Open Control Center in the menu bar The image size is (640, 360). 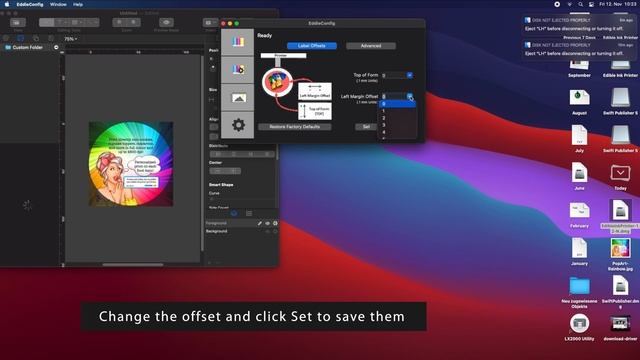pos(591,4)
